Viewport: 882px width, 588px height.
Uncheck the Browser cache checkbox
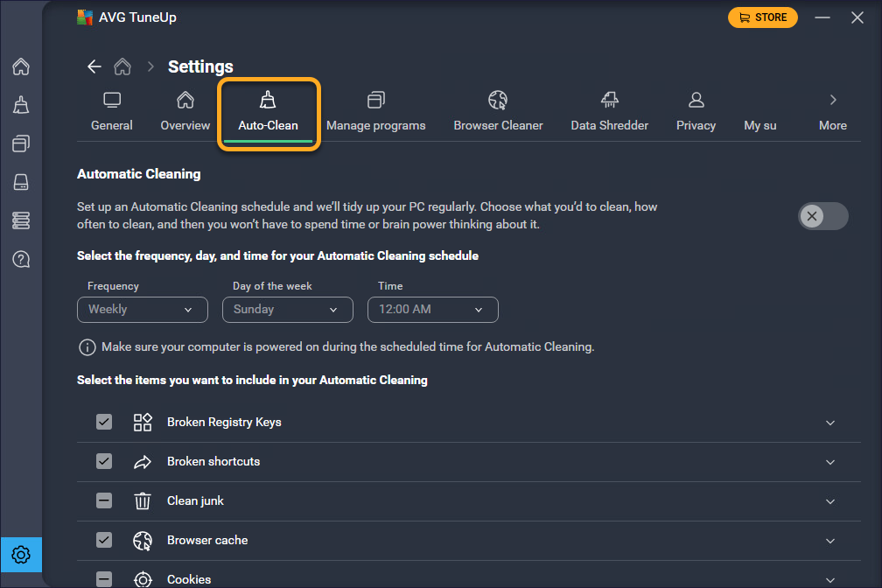[104, 540]
